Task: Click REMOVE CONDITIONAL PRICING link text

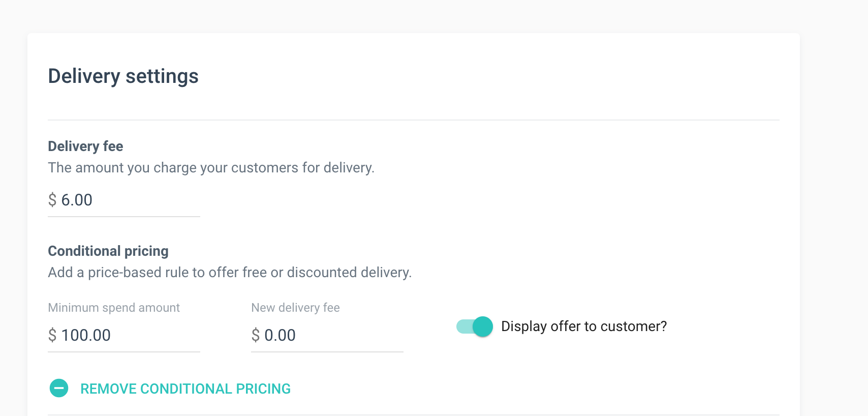Action: (x=185, y=389)
